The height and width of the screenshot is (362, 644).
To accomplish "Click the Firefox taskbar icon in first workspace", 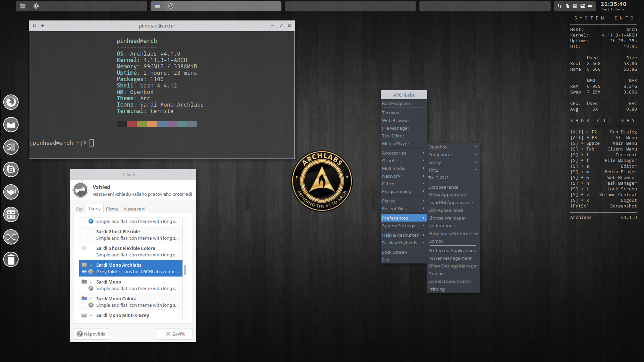I will [36, 6].
